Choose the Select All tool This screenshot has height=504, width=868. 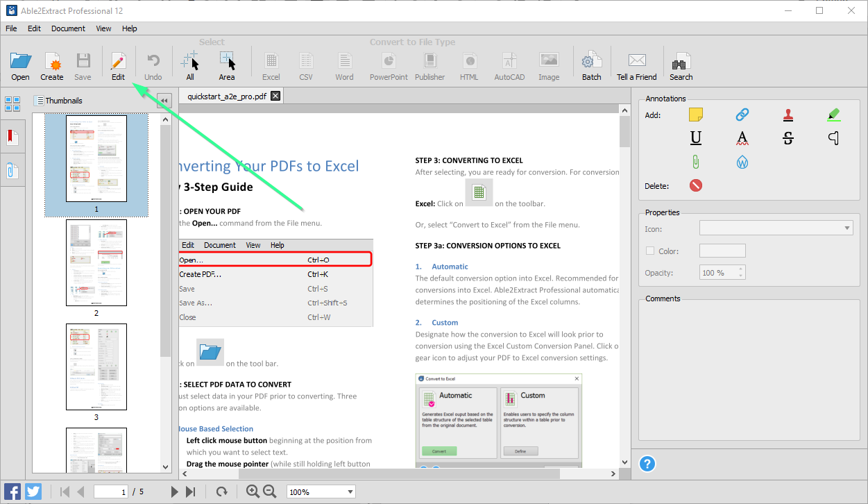point(190,61)
